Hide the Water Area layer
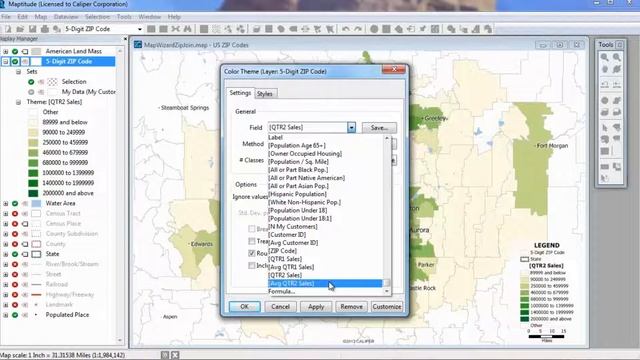Screen dimensions: 640x360 [x=15, y=203]
